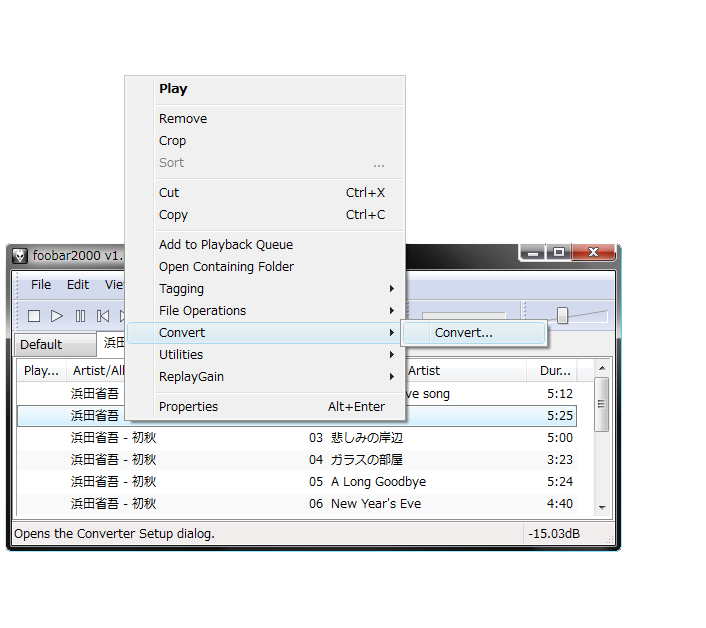This screenshot has width=706, height=628.
Task: Click the seek bar in toolbar
Action: pos(464,315)
